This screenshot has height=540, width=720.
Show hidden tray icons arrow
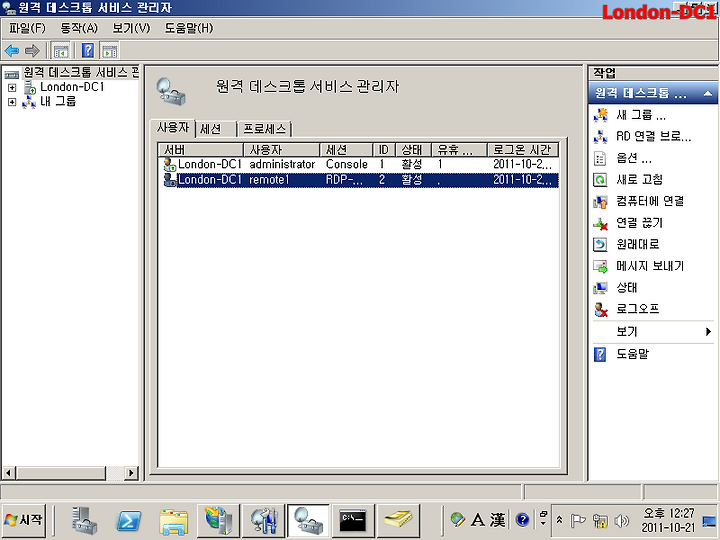point(559,520)
